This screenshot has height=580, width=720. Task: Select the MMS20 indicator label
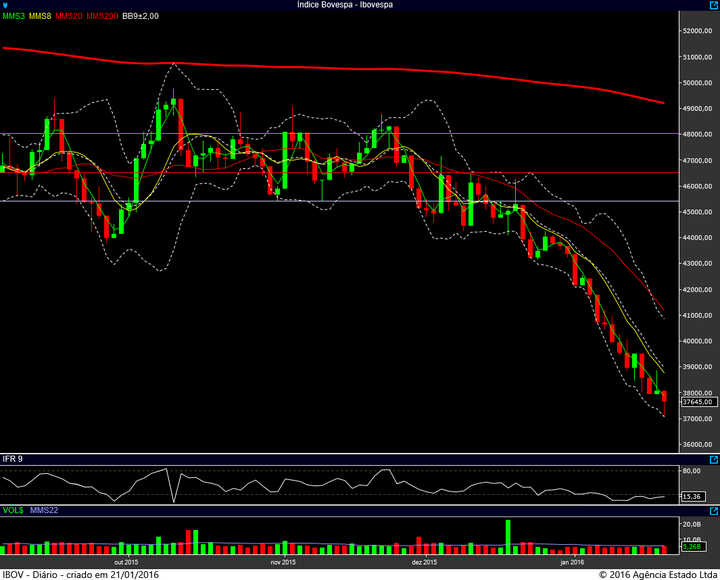pyautogui.click(x=69, y=16)
